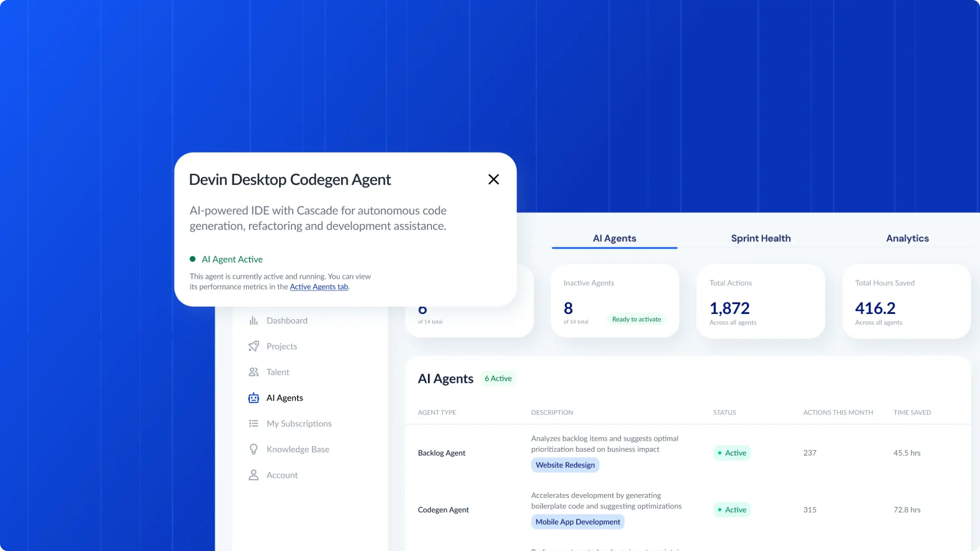The image size is (980, 551).
Task: Click the Mobile App Development project tag
Action: [x=578, y=522]
